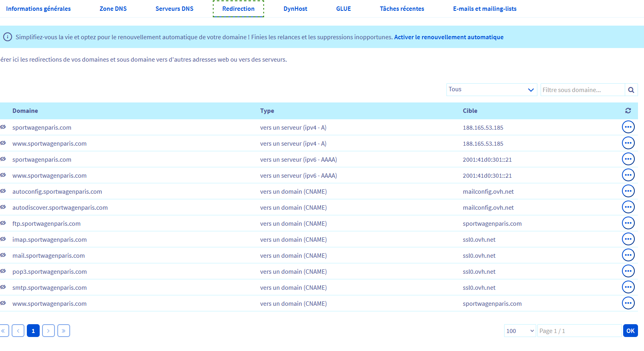Click the search magnifier icon

pyautogui.click(x=631, y=90)
